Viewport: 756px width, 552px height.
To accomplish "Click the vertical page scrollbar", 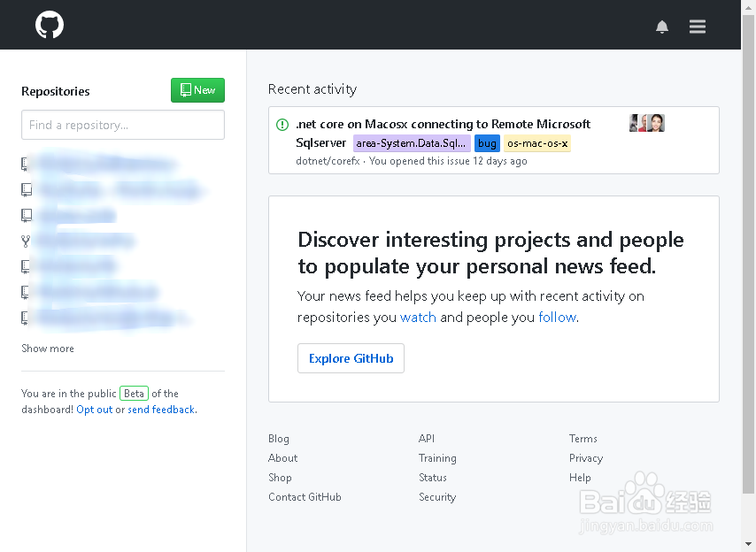I will pyautogui.click(x=748, y=265).
